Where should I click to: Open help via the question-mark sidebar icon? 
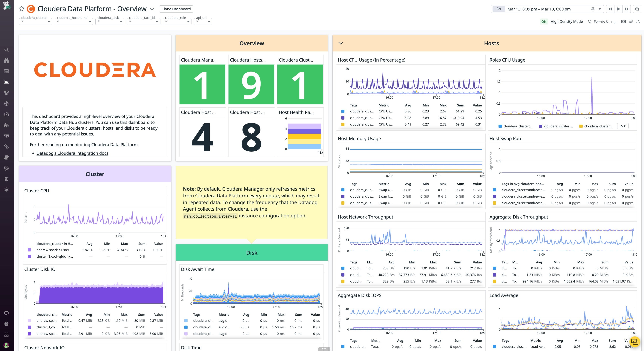click(x=6, y=323)
